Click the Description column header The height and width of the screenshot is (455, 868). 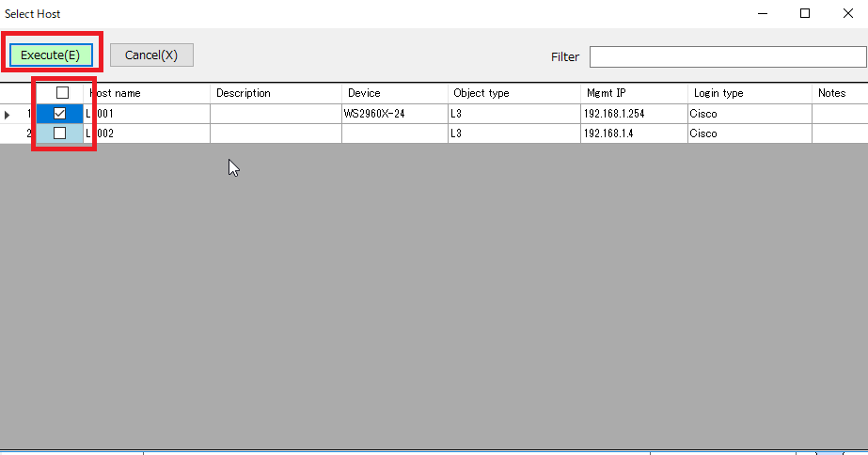pos(276,93)
